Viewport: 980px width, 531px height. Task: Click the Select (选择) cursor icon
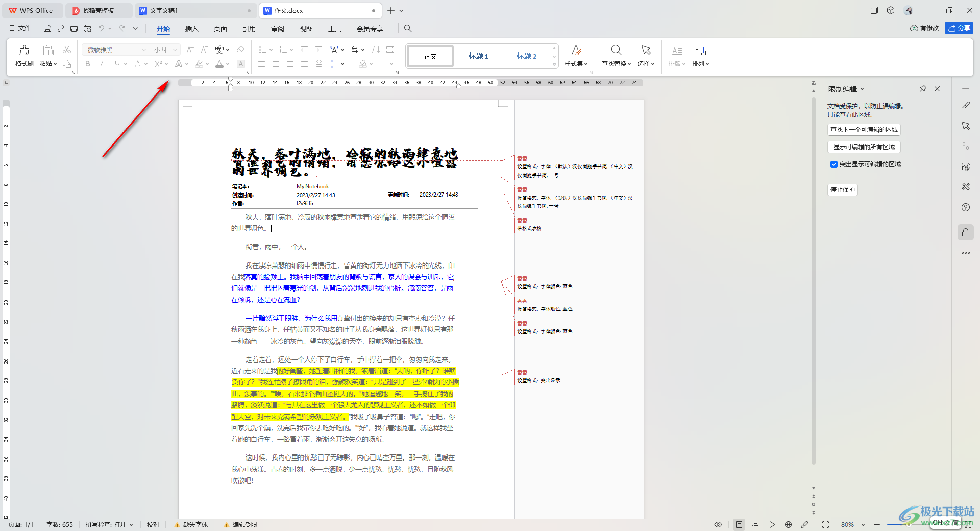pyautogui.click(x=646, y=50)
